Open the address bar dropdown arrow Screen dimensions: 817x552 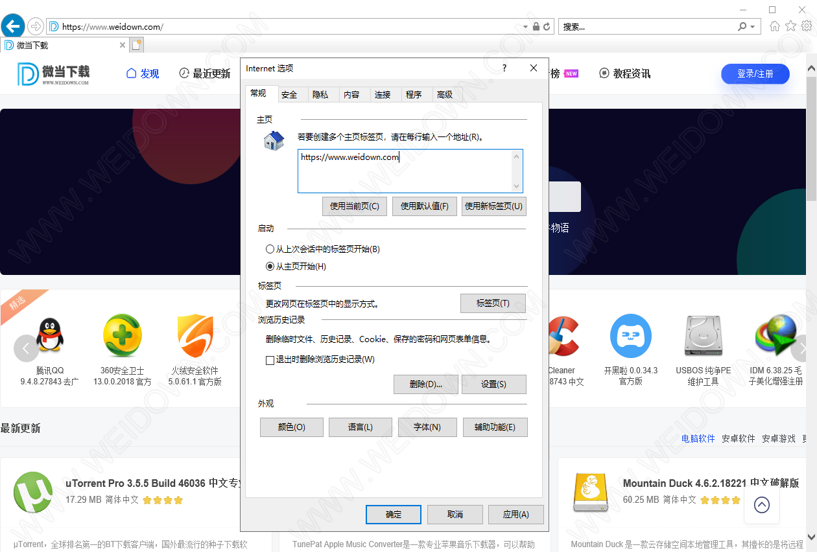(525, 27)
